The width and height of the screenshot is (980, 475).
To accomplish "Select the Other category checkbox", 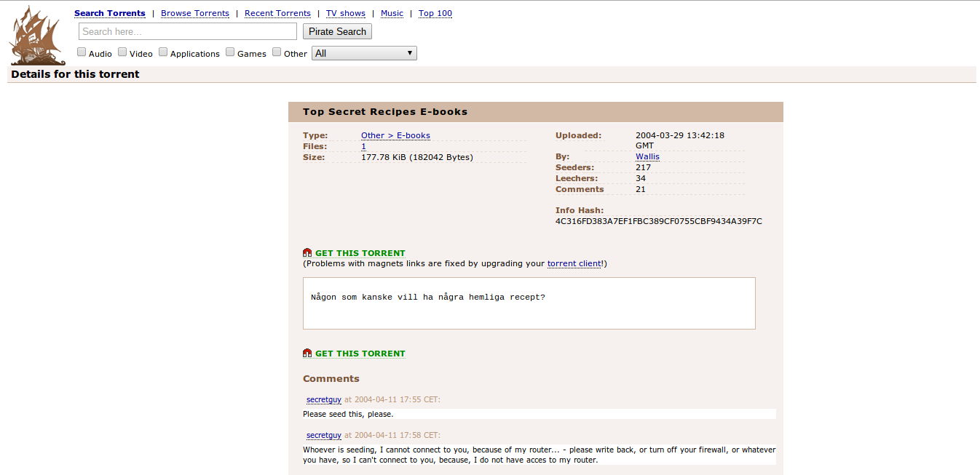I will 277,52.
